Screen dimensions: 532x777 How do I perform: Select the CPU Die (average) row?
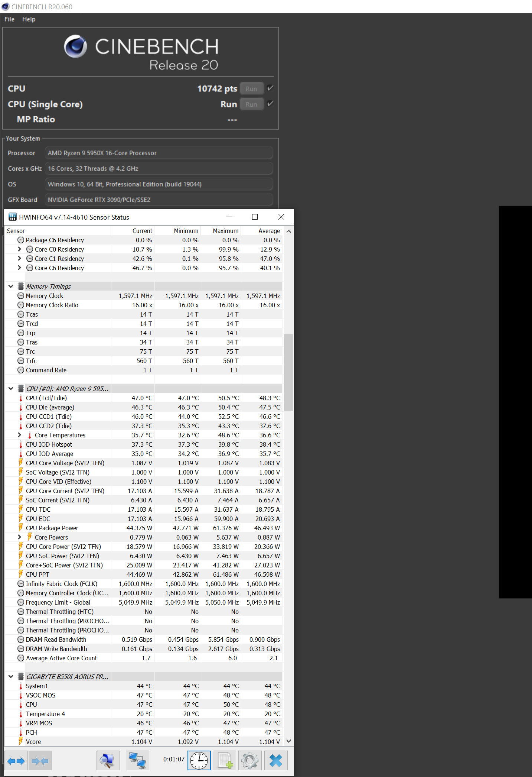(144, 407)
